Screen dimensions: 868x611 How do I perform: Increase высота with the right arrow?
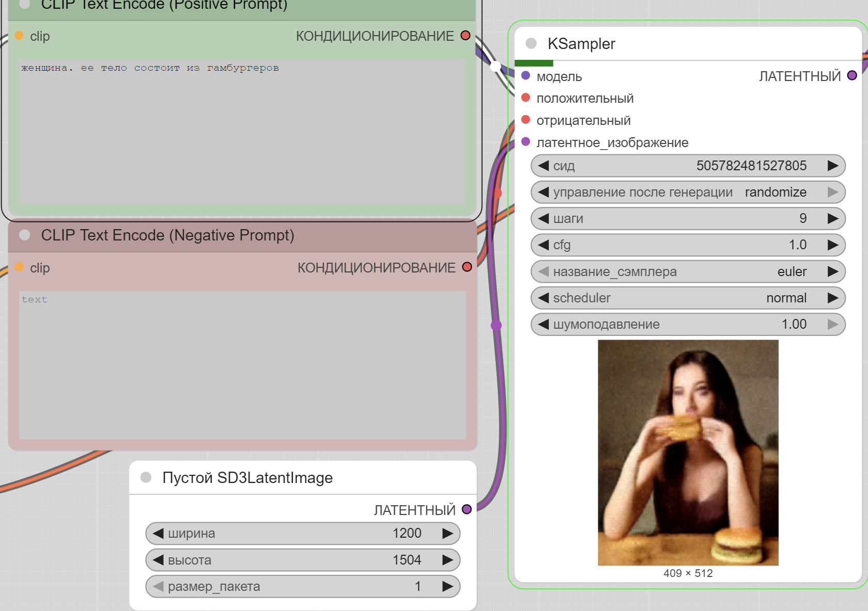(447, 560)
